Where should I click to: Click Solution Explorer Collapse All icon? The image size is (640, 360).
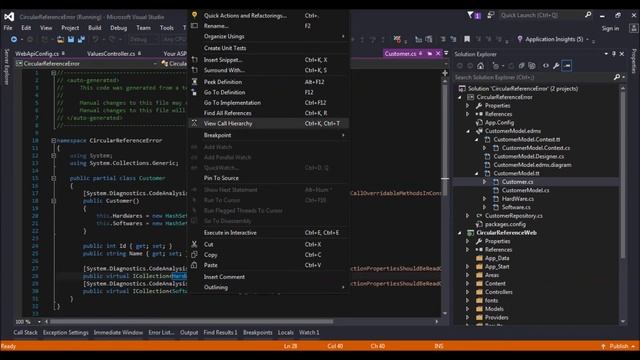(522, 65)
